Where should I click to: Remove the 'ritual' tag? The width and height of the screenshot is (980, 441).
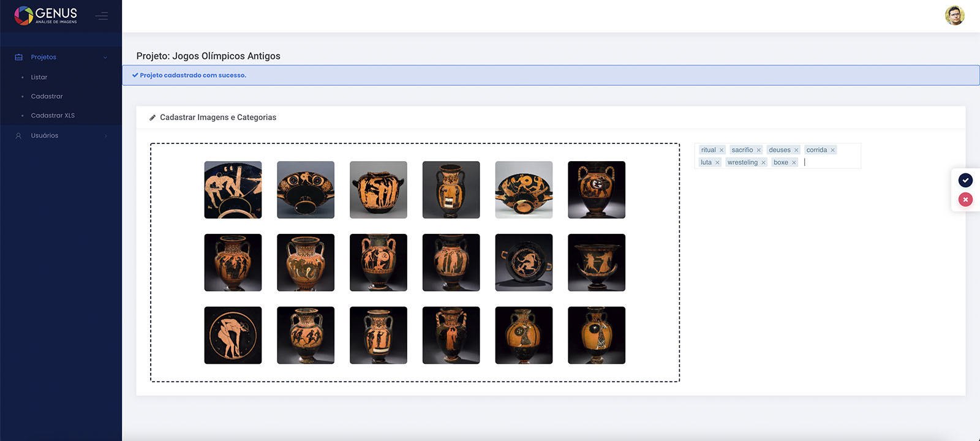pyautogui.click(x=722, y=150)
